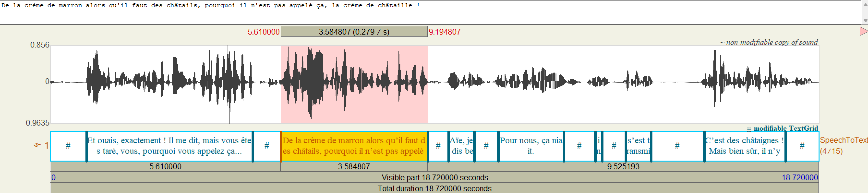The height and width of the screenshot is (193, 868).
Task: Click the pointing hand icon beside tier 1
Action: coord(37,145)
